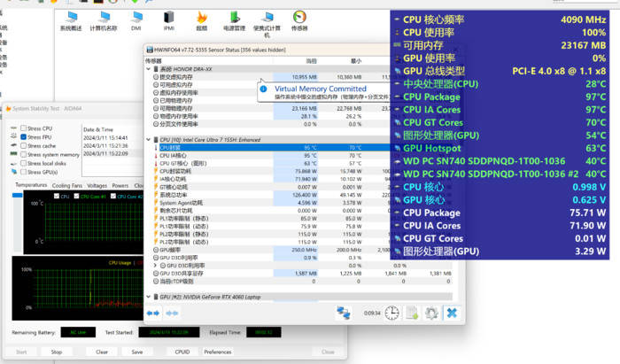This screenshot has height=364, width=620.
Task: Select log entry 2024/3/11 15:22:09
Action: [105, 154]
